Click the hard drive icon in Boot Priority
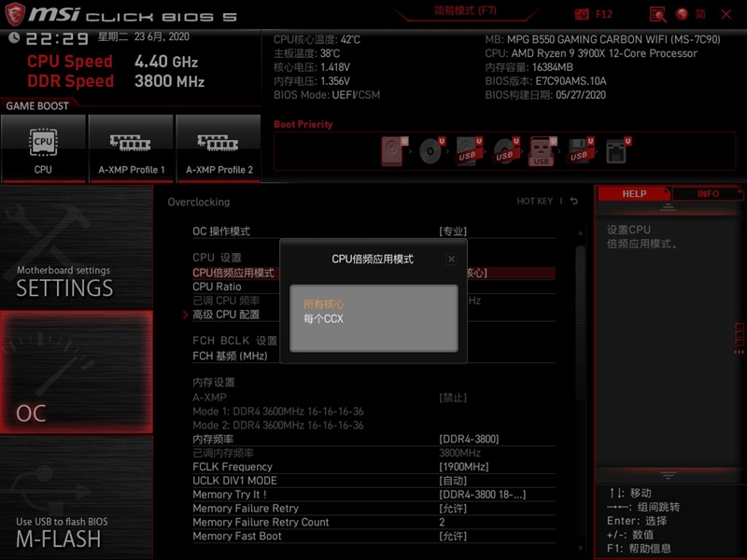The image size is (747, 560). [x=392, y=149]
